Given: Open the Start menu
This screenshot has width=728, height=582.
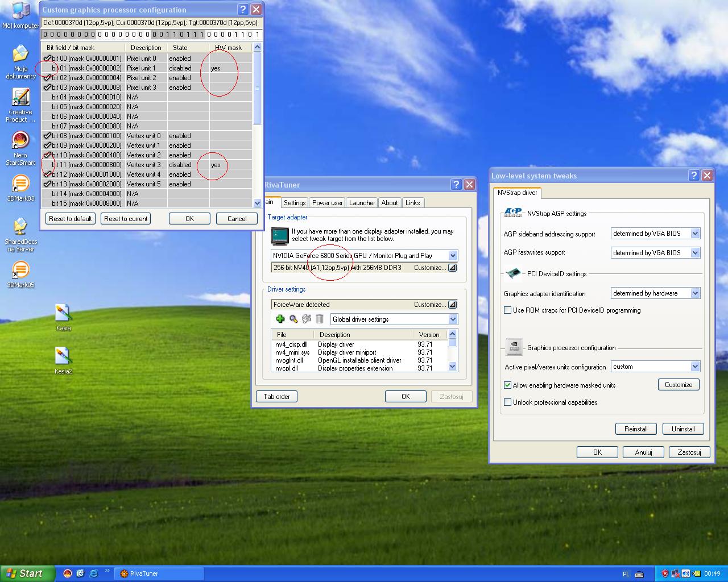Looking at the screenshot, I should point(27,573).
